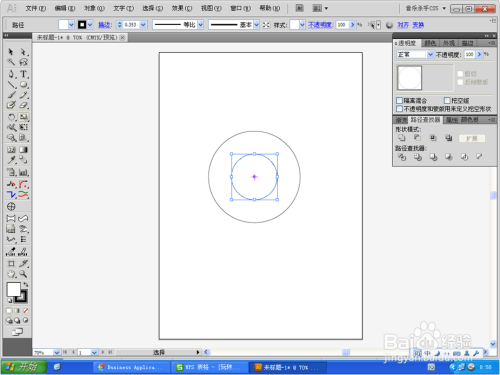Switch to 外观 panel tab

coord(449,43)
